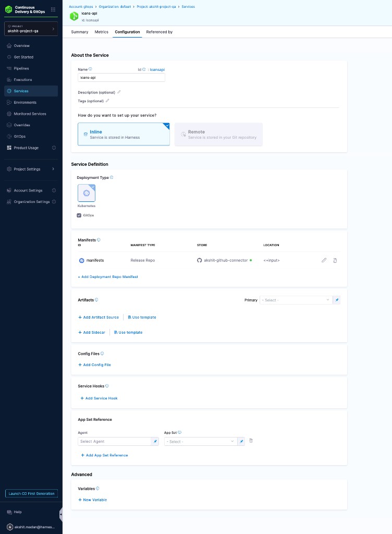Image resolution: width=392 pixels, height=534 pixels.
Task: Delete the App Set Reference row
Action: (x=251, y=441)
